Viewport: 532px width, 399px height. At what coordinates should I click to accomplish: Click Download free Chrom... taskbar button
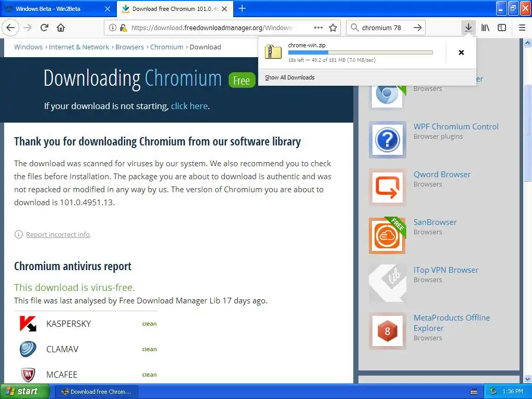96,392
